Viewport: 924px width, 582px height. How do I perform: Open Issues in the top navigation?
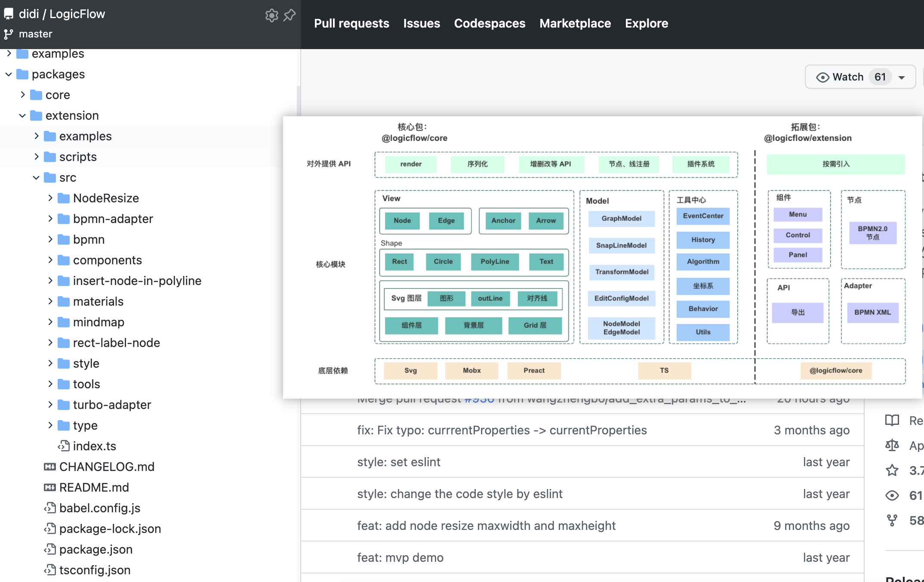click(x=422, y=23)
